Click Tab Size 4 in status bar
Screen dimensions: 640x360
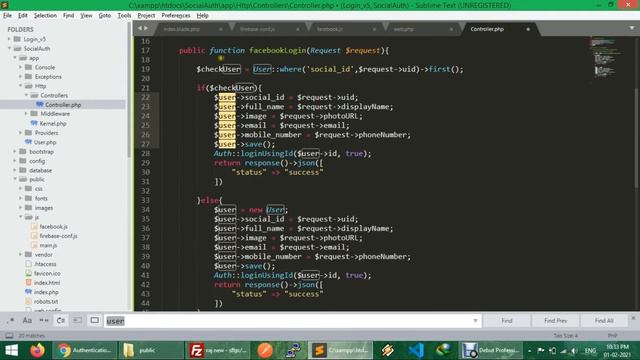(x=566, y=336)
